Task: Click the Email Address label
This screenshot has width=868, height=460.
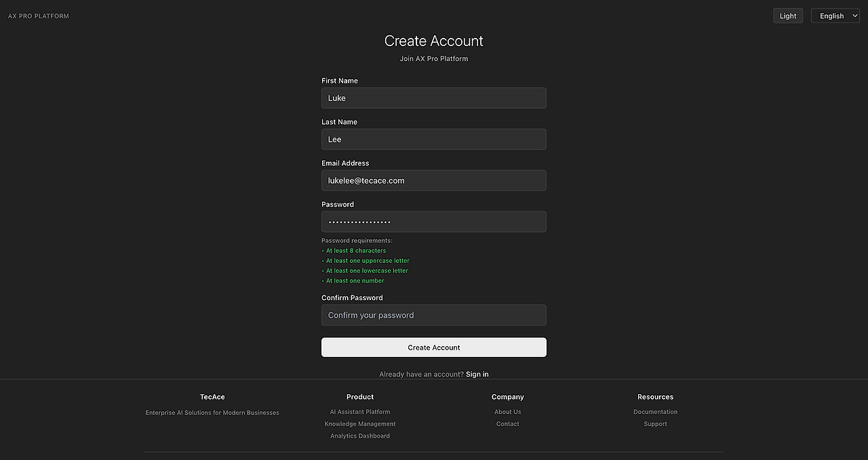Action: click(x=345, y=163)
